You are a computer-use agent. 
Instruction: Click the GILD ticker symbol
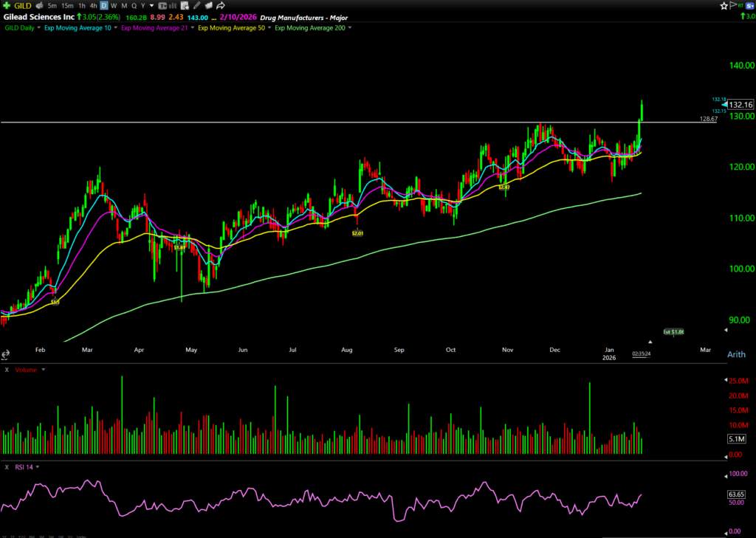point(21,6)
